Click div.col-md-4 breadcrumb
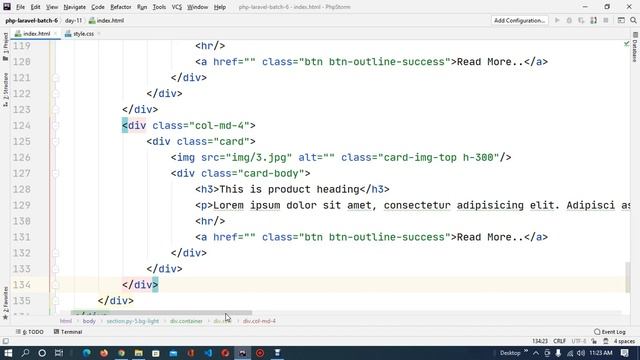Viewport: 640px width, 360px height. (x=259, y=321)
